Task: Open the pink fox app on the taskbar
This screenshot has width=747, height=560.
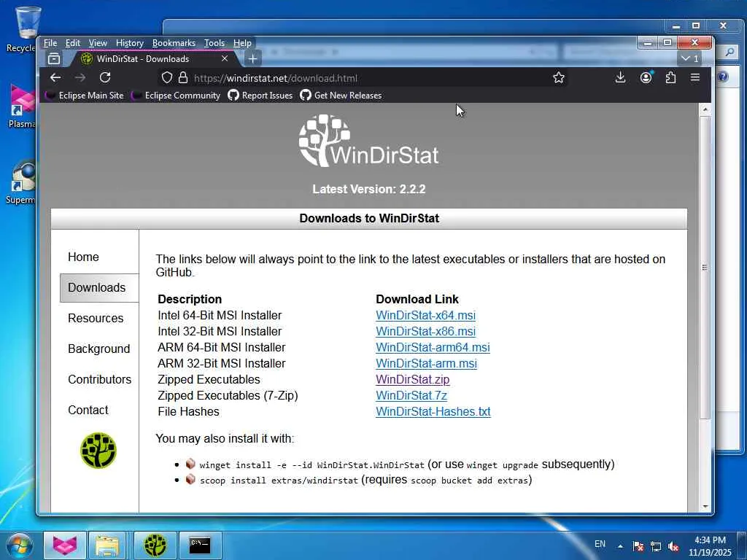Action: pyautogui.click(x=65, y=545)
